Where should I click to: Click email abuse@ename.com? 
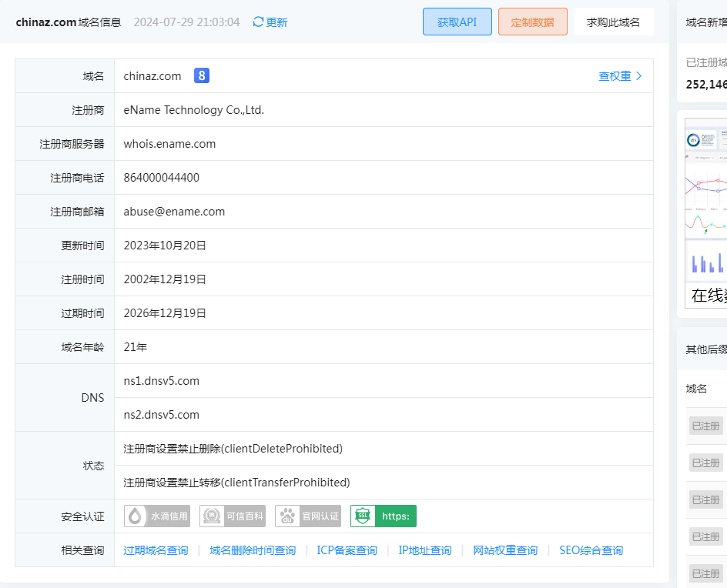[174, 212]
